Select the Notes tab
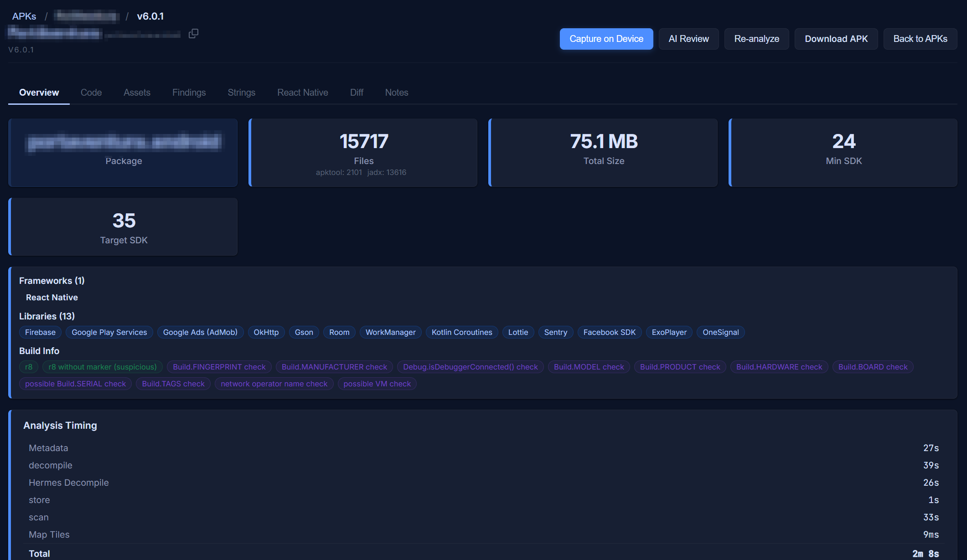 coord(396,92)
